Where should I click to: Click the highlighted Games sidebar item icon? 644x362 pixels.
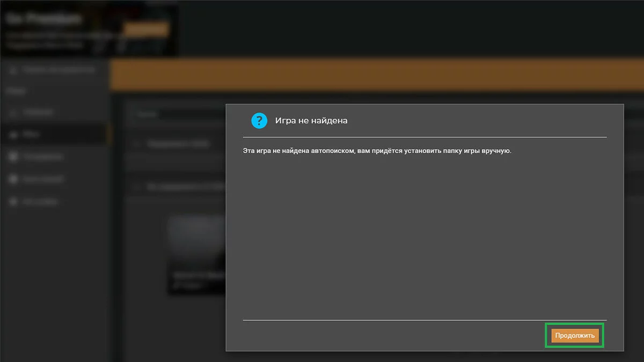pyautogui.click(x=13, y=135)
